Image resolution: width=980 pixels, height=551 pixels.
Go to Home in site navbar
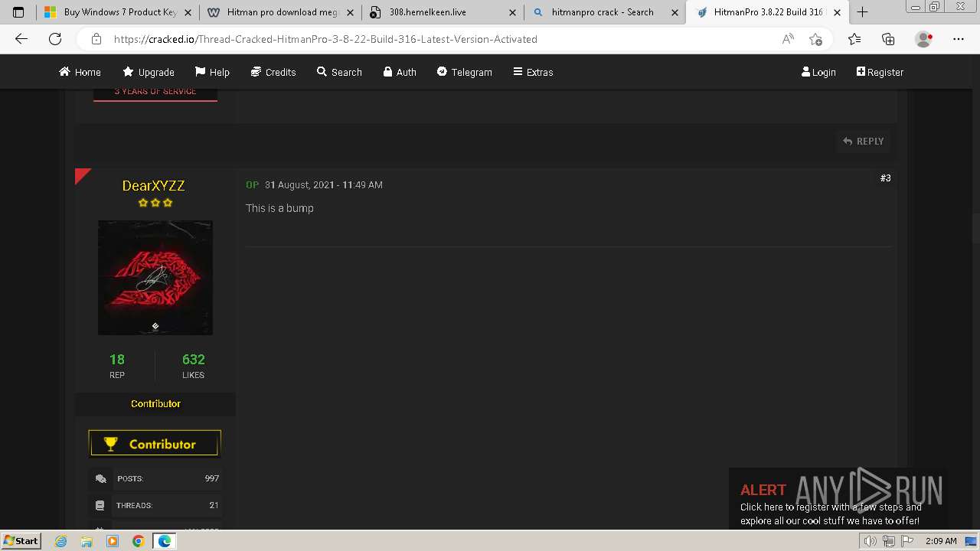pos(80,72)
